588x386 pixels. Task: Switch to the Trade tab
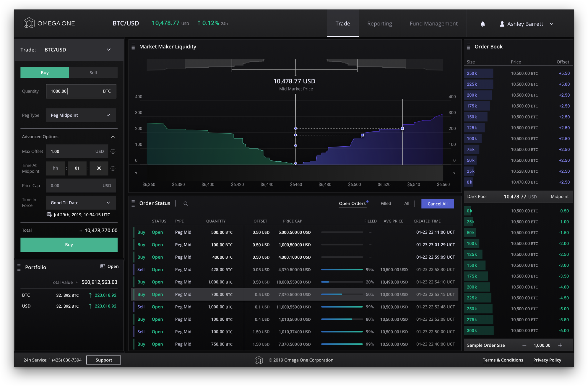343,23
